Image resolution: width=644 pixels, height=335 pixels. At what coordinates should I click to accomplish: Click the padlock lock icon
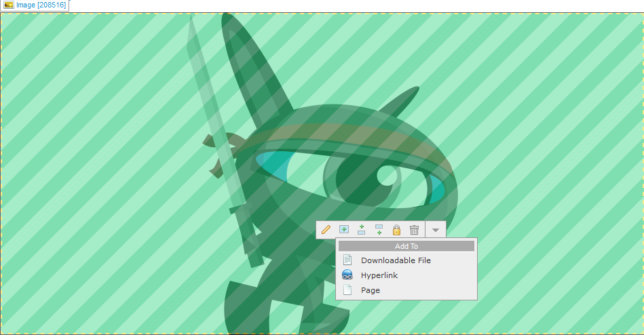point(396,229)
